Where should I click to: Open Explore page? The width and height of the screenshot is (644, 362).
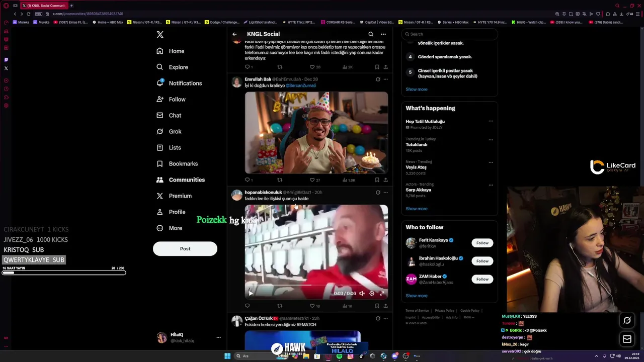click(172, 67)
